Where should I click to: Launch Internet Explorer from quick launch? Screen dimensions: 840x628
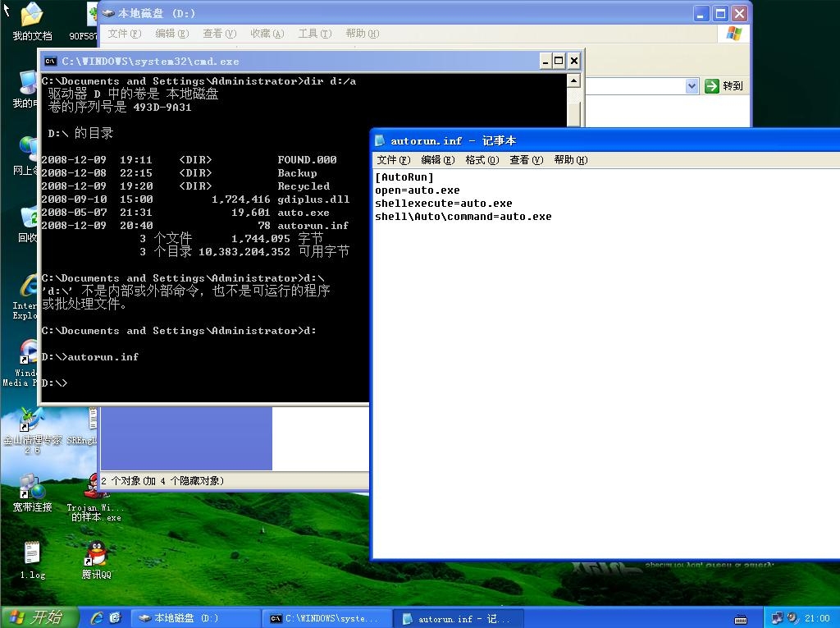97,618
